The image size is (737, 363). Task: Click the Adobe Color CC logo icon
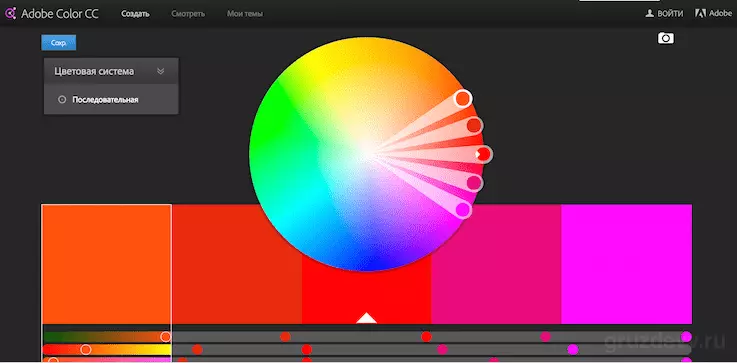click(x=10, y=14)
